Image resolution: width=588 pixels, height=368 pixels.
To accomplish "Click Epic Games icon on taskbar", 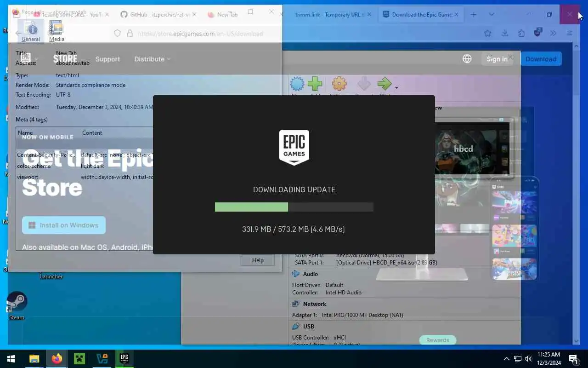I will pyautogui.click(x=124, y=359).
